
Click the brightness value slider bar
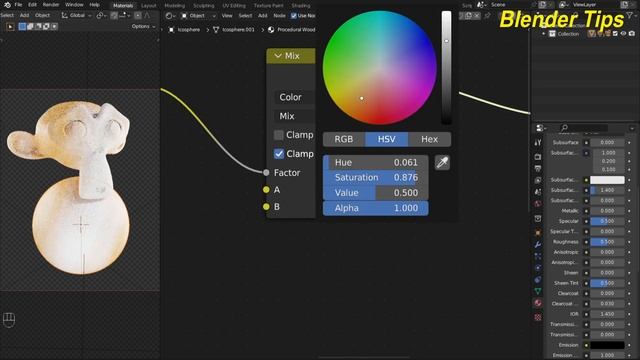pyautogui.click(x=446, y=68)
